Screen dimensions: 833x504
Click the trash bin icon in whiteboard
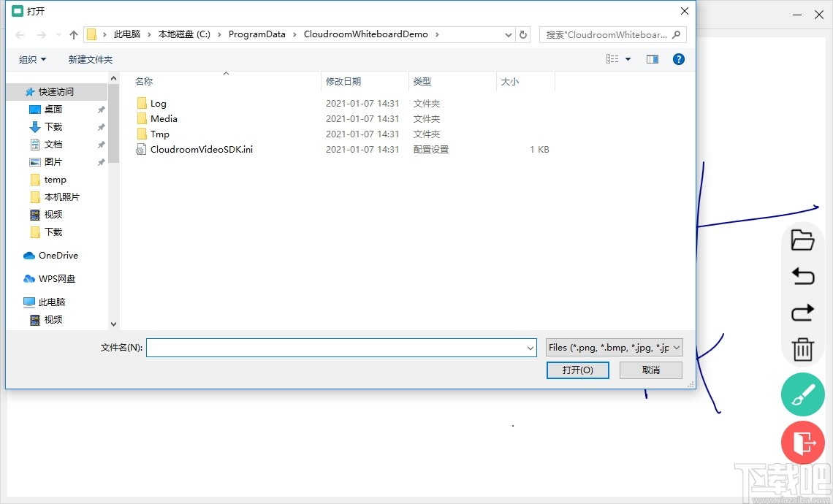pyautogui.click(x=802, y=349)
